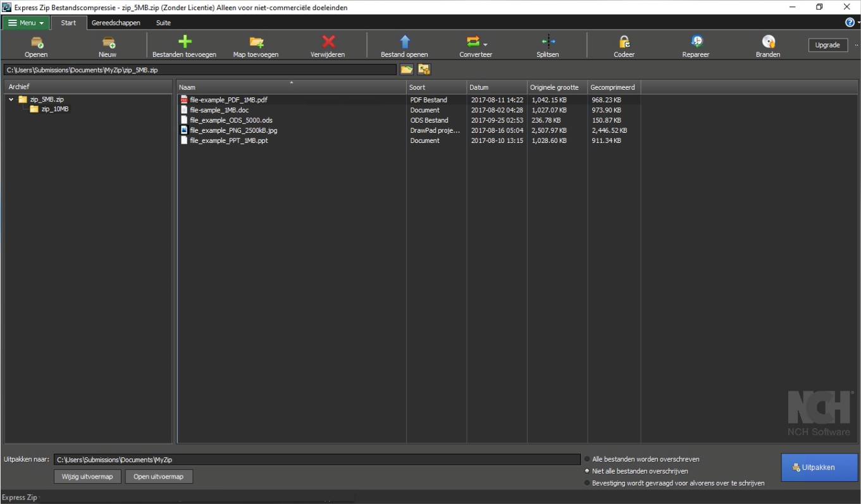The width and height of the screenshot is (861, 504).
Task: Encrypt archive using the Codeer icon
Action: (x=624, y=42)
